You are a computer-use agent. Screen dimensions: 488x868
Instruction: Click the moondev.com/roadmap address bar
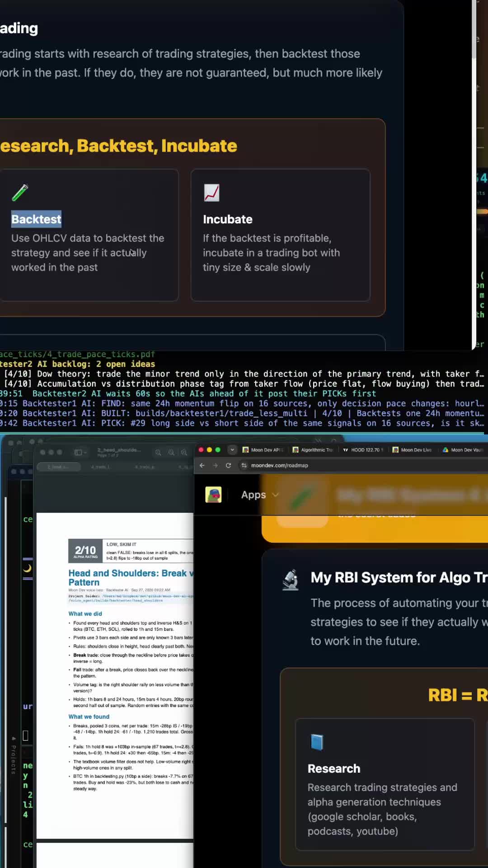(x=279, y=465)
